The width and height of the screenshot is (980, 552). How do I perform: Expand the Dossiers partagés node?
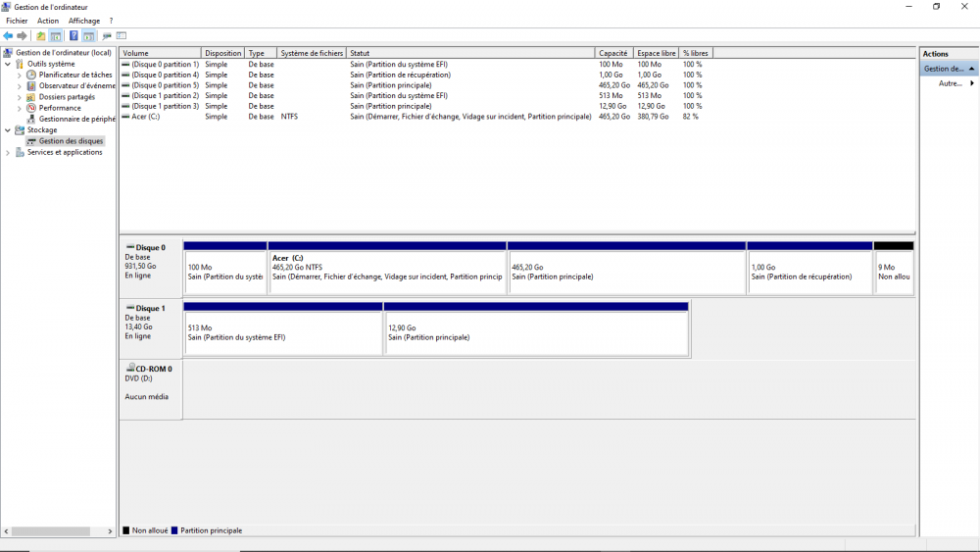click(20, 97)
